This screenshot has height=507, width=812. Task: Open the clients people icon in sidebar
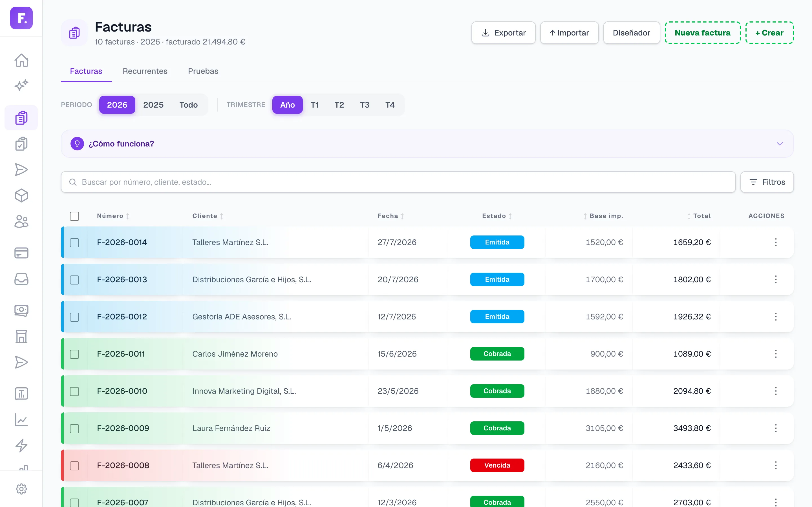pyautogui.click(x=21, y=222)
